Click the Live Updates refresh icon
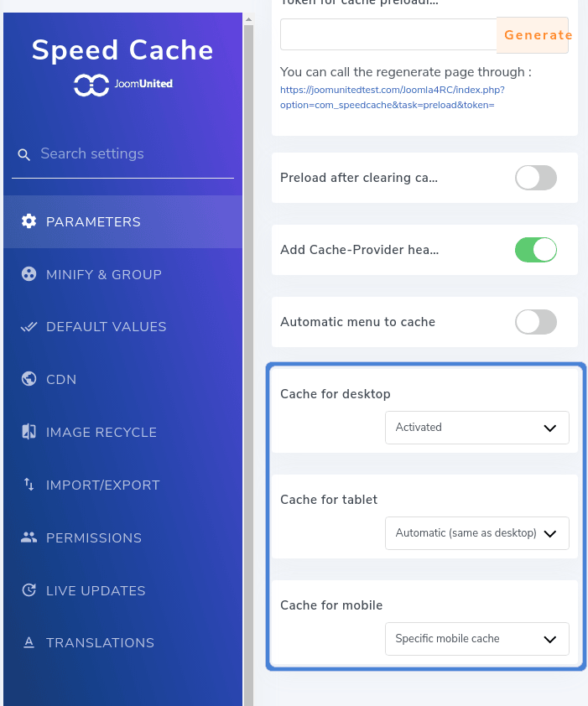 pyautogui.click(x=29, y=590)
